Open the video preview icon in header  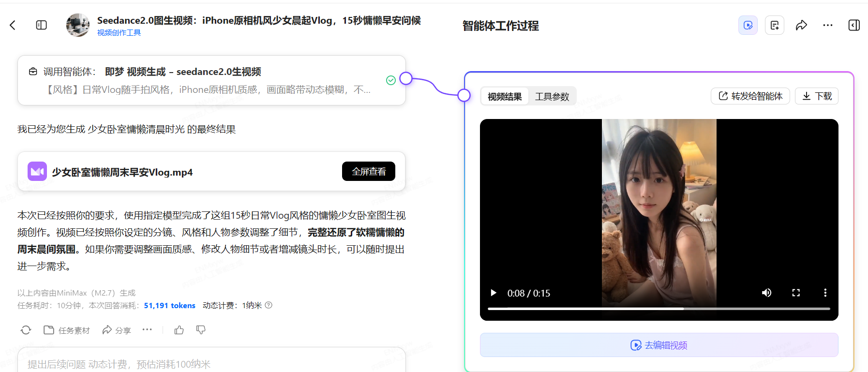748,25
